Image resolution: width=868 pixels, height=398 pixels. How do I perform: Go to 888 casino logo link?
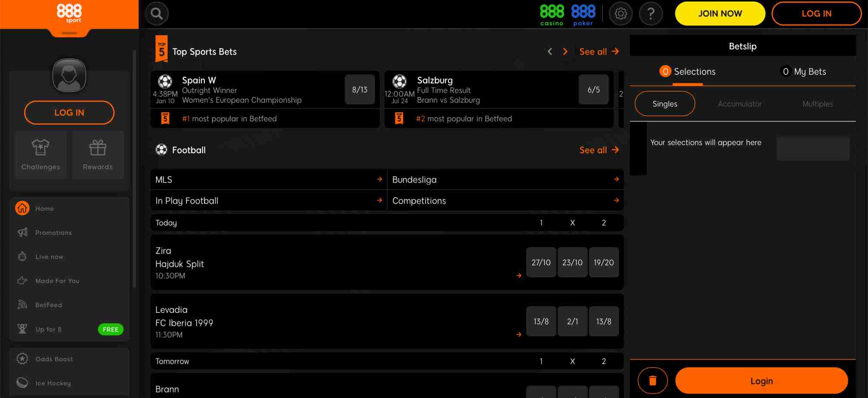coord(552,15)
